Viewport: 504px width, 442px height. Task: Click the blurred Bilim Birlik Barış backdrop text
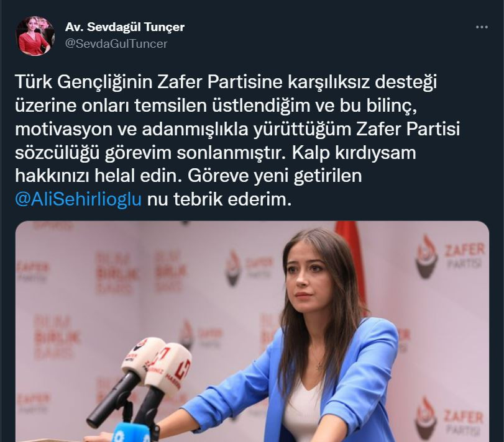(117, 273)
